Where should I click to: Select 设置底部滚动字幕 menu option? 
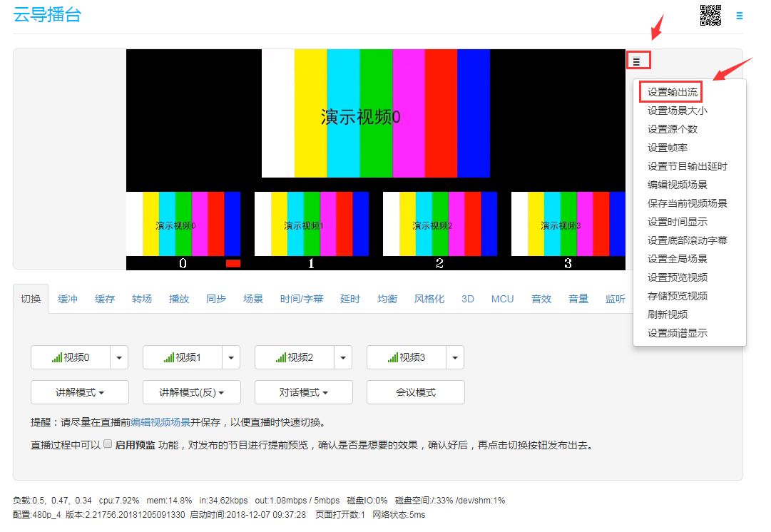point(687,240)
